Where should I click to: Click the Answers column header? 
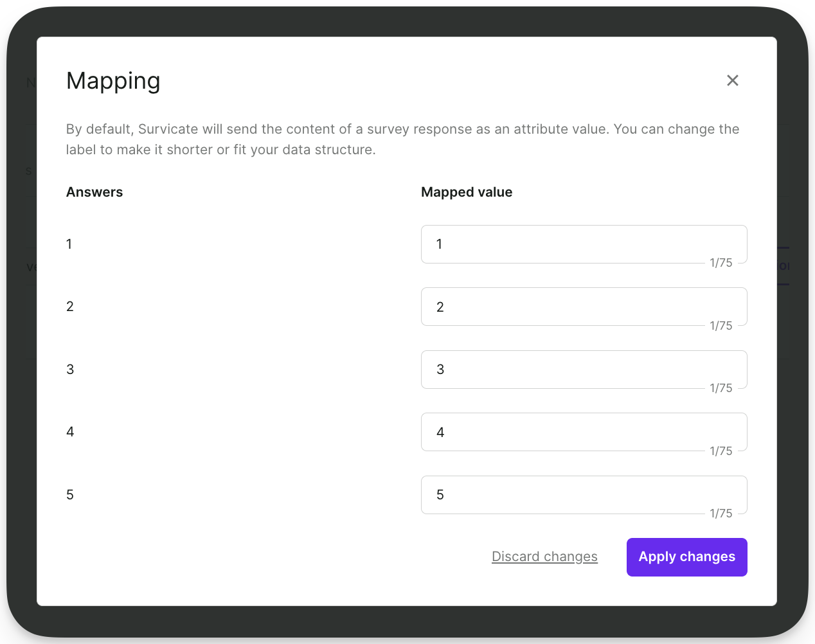tap(94, 192)
